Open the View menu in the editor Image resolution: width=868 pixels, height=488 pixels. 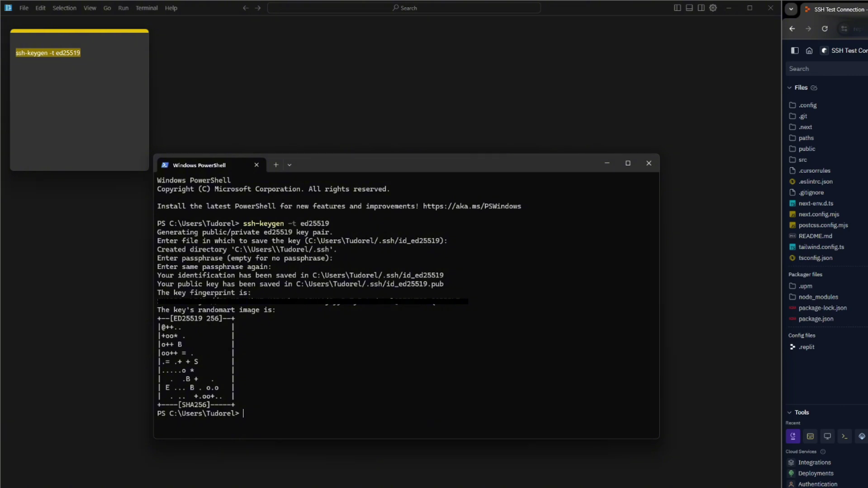pos(90,8)
